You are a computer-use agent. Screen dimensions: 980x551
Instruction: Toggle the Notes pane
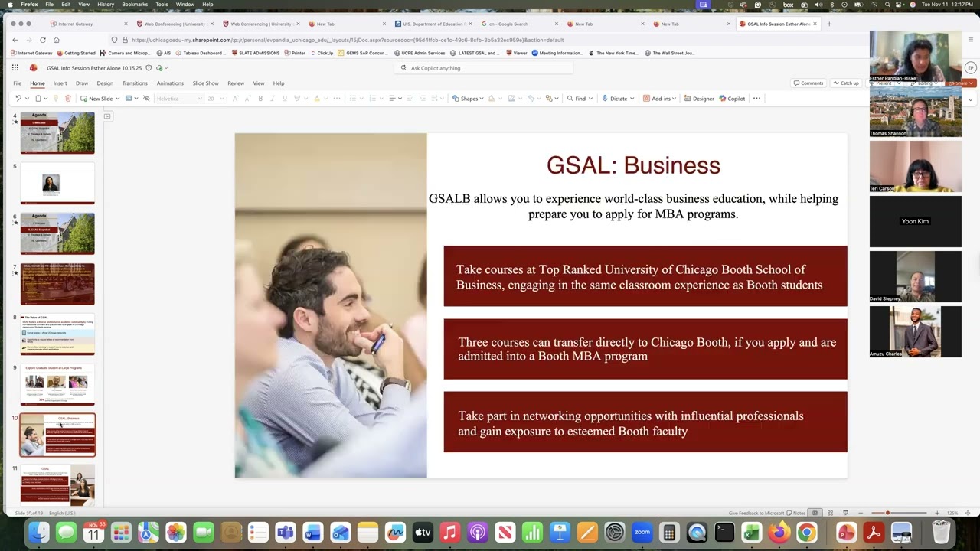point(796,513)
